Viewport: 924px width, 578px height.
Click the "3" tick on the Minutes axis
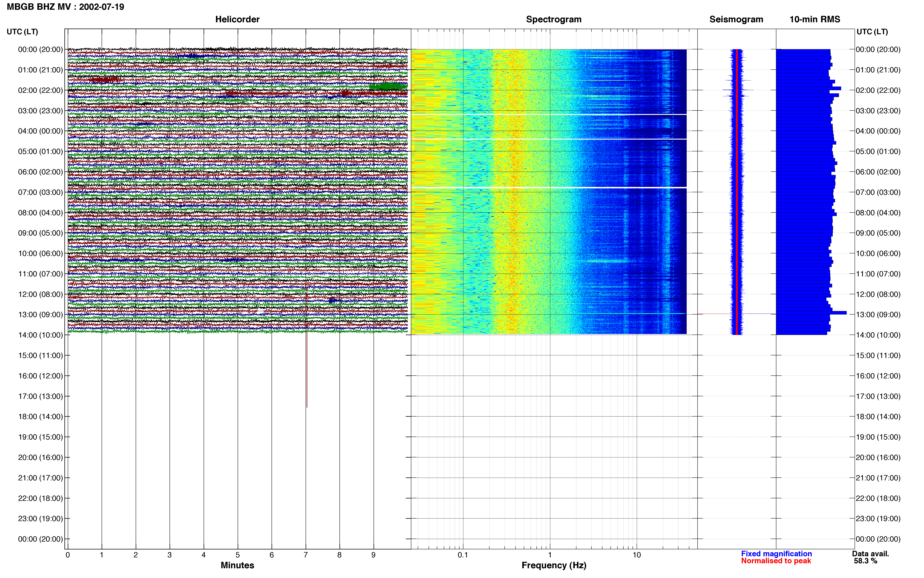click(x=170, y=555)
